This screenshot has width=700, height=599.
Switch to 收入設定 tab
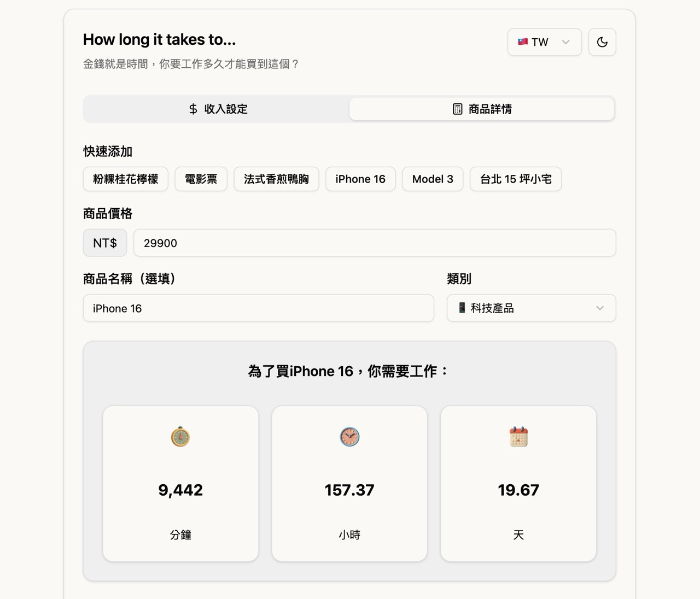pyautogui.click(x=217, y=109)
